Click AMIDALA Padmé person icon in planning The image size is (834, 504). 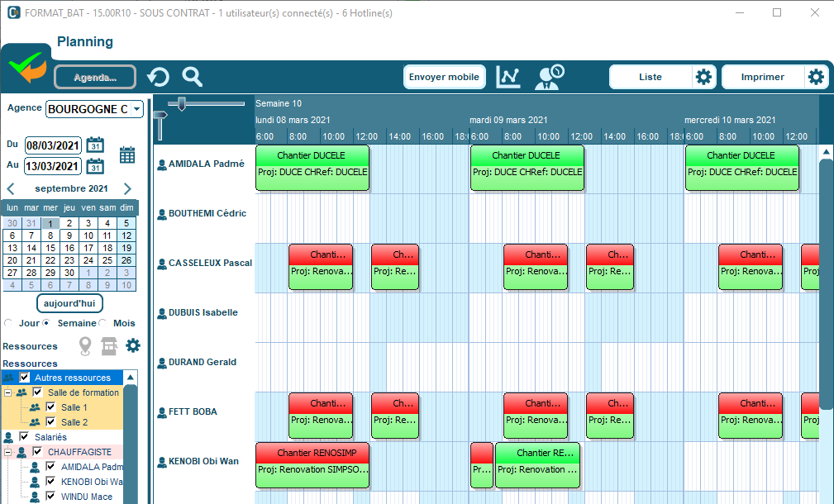pos(162,164)
